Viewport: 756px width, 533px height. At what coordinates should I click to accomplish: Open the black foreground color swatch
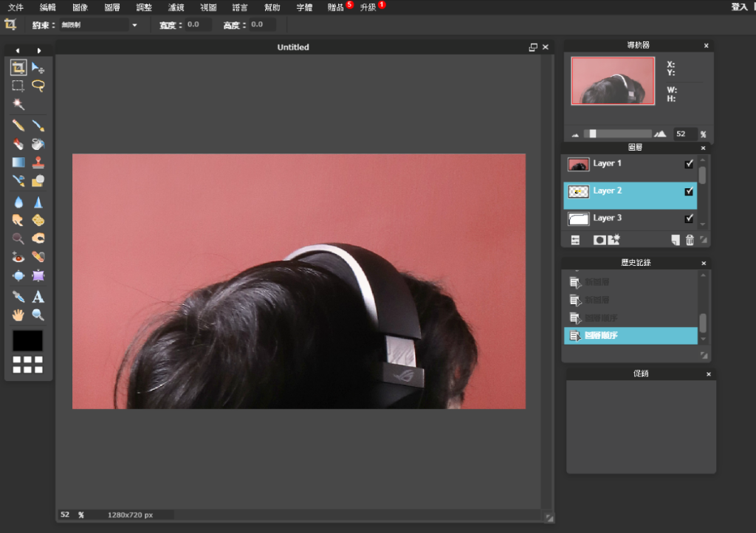tap(27, 341)
